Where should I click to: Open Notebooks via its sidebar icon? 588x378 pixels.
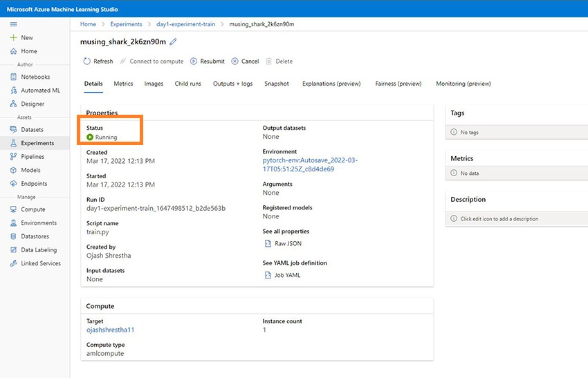pos(14,77)
